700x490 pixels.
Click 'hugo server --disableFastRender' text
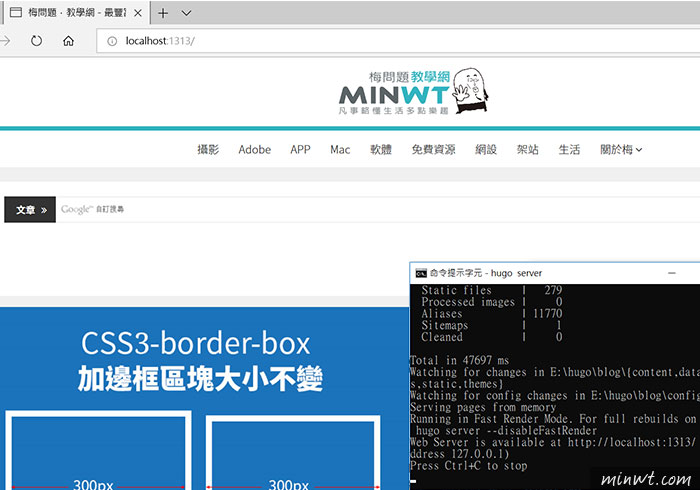(506, 431)
